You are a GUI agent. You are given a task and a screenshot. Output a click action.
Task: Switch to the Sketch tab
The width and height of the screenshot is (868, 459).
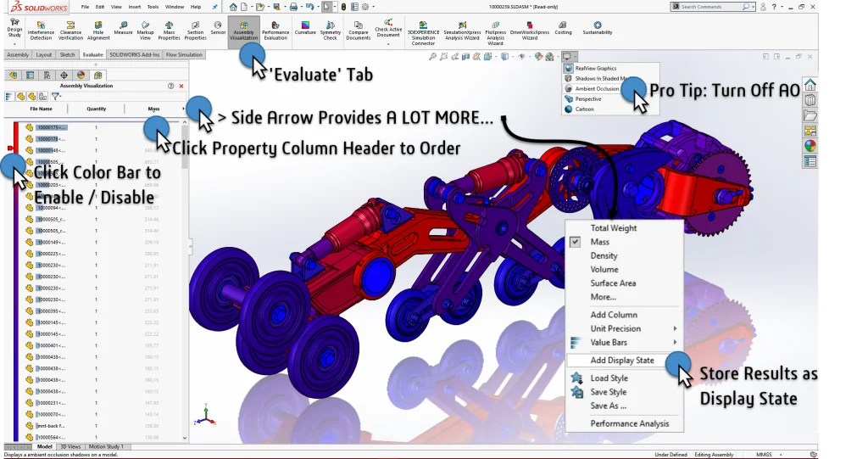pyautogui.click(x=67, y=54)
